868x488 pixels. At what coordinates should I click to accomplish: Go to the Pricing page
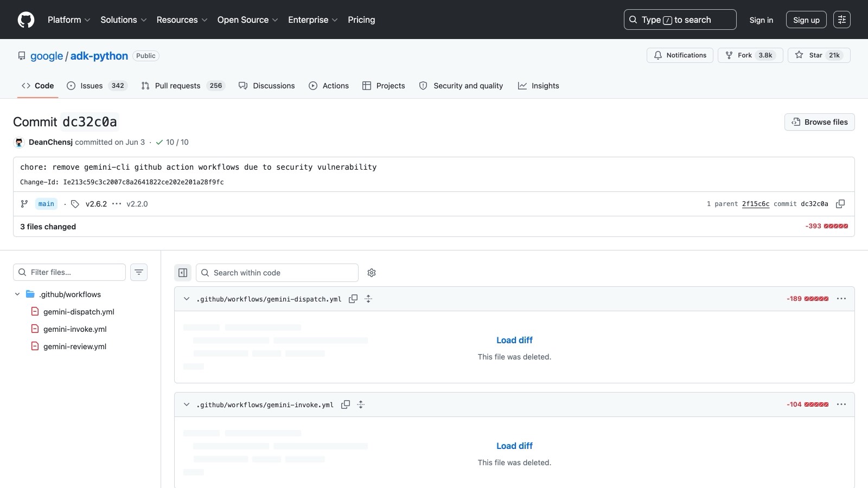pos(361,20)
